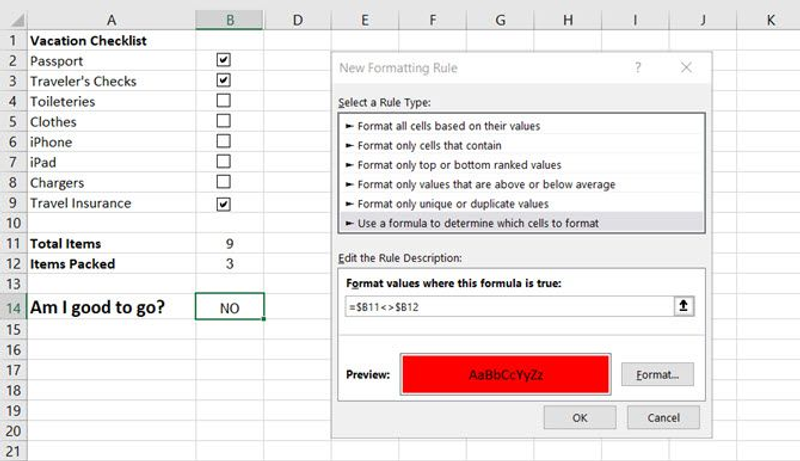This screenshot has height=461, width=800.
Task: Select 'Format only top or bottom ranked values'
Action: [x=458, y=165]
